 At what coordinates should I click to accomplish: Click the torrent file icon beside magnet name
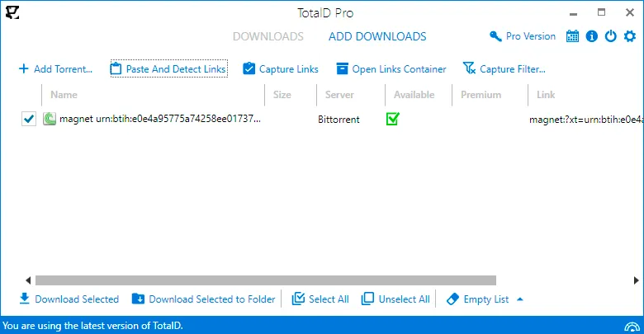(50, 119)
